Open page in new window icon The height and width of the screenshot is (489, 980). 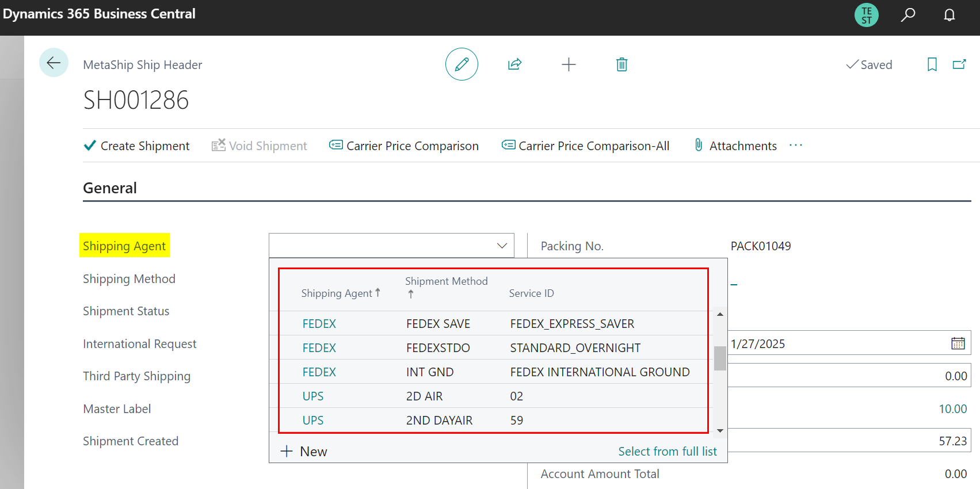click(x=959, y=64)
